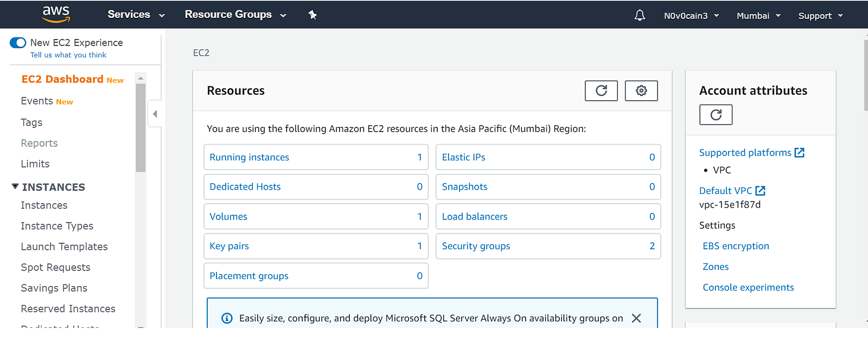
Task: Open Load balancers resource tile
Action: coord(548,216)
